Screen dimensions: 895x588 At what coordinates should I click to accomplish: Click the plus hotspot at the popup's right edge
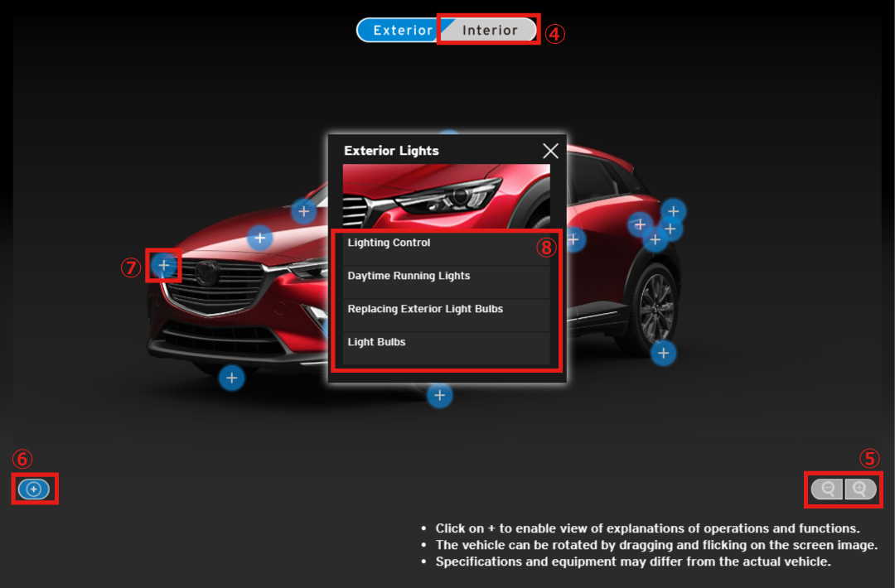[x=574, y=240]
